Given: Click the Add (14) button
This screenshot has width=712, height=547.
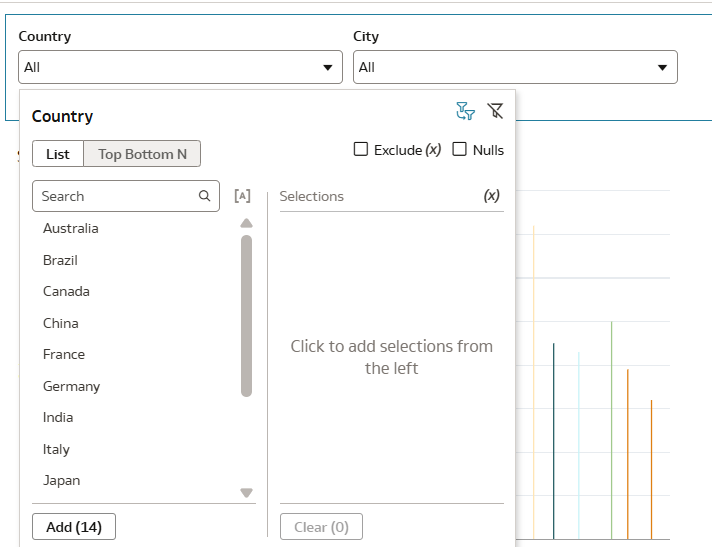Looking at the screenshot, I should pos(74,526).
